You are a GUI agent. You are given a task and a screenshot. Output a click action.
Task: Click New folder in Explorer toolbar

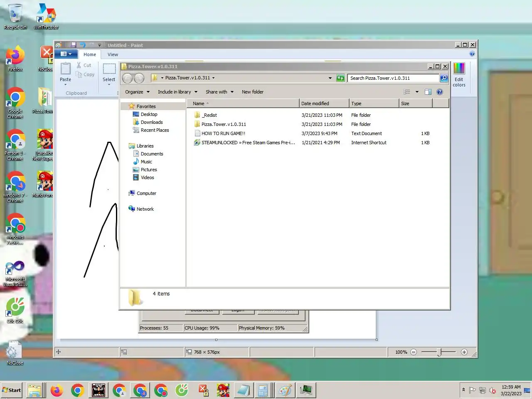[x=253, y=92]
